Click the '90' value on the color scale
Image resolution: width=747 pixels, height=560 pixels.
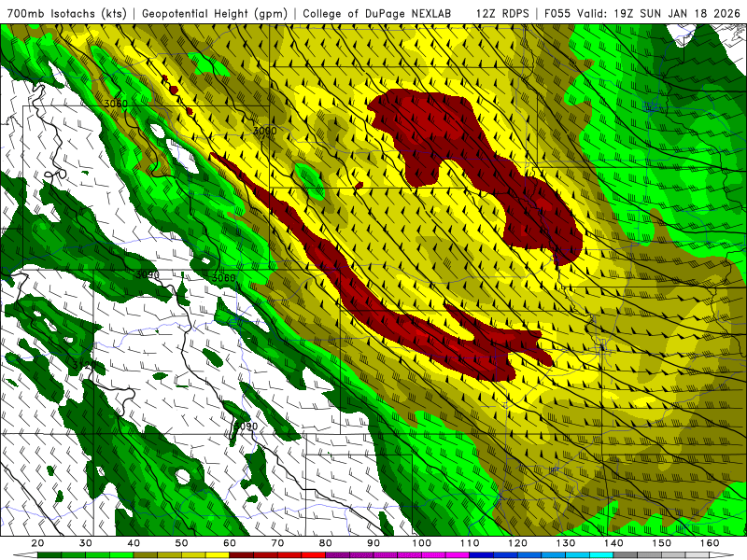pyautogui.click(x=373, y=543)
